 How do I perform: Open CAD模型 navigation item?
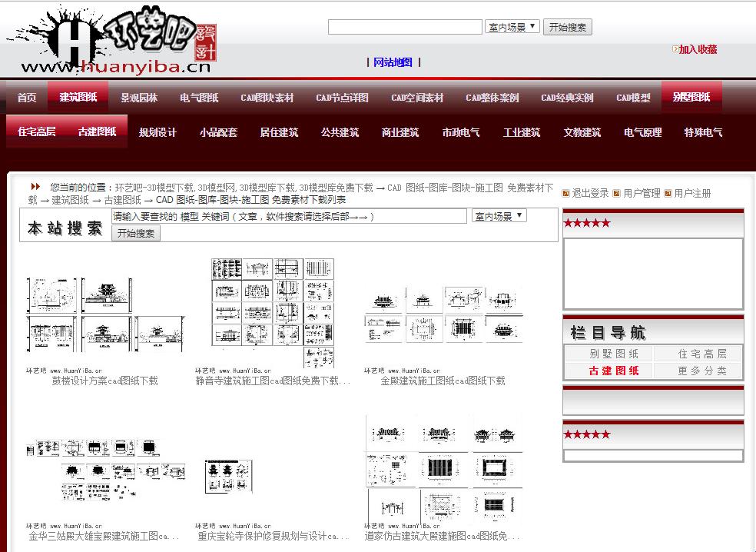[x=634, y=98]
